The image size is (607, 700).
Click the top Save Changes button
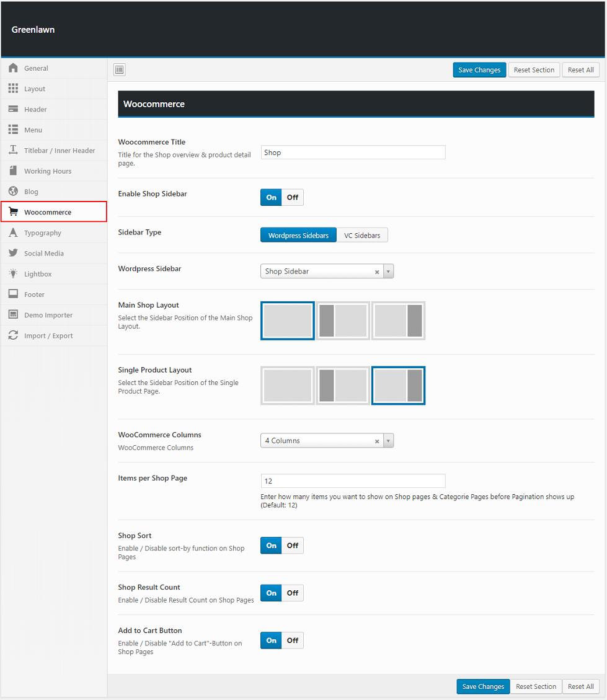tap(479, 70)
